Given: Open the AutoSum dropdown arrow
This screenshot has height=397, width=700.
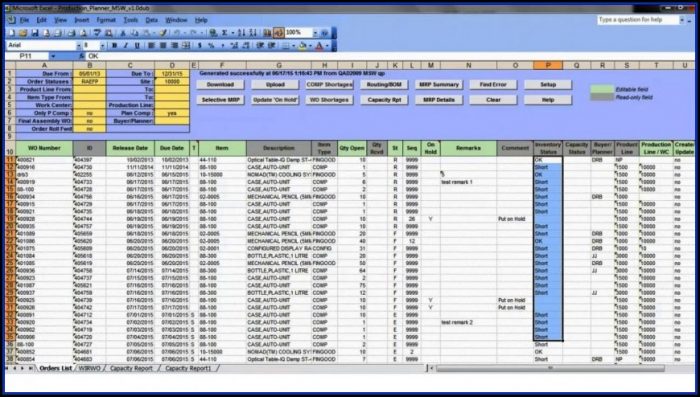Looking at the screenshot, I should click(233, 33).
